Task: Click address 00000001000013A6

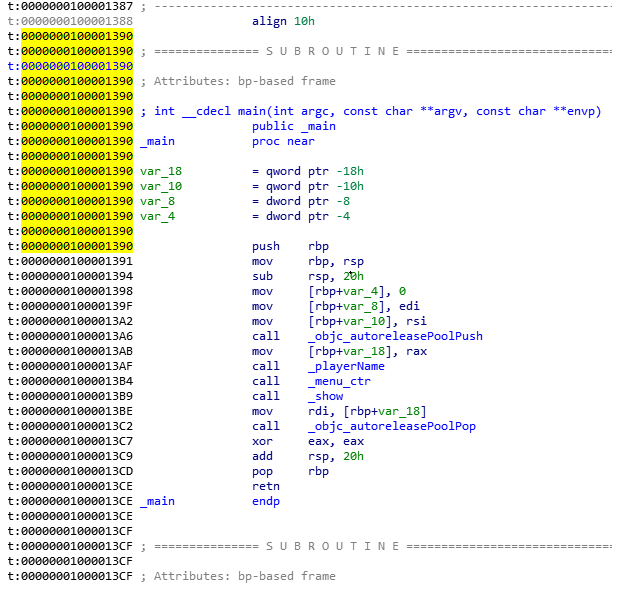Action: [x=77, y=336]
